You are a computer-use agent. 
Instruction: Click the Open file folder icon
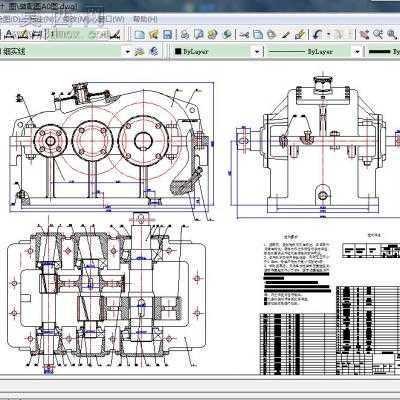tap(154, 34)
